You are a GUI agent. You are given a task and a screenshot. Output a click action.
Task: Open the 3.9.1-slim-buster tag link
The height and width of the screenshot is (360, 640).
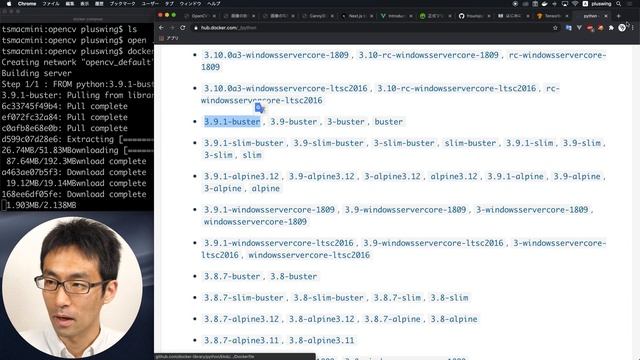tap(243, 143)
